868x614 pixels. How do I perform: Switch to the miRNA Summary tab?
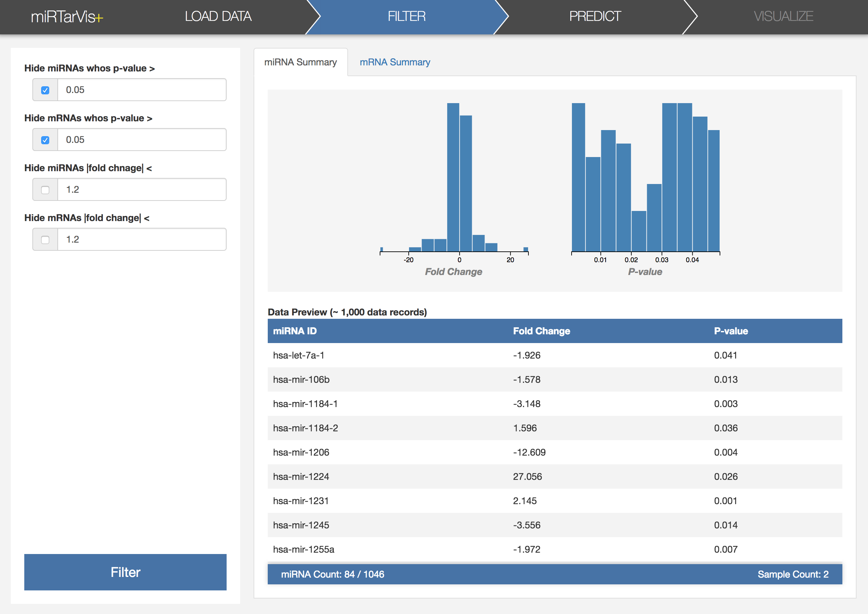[300, 62]
